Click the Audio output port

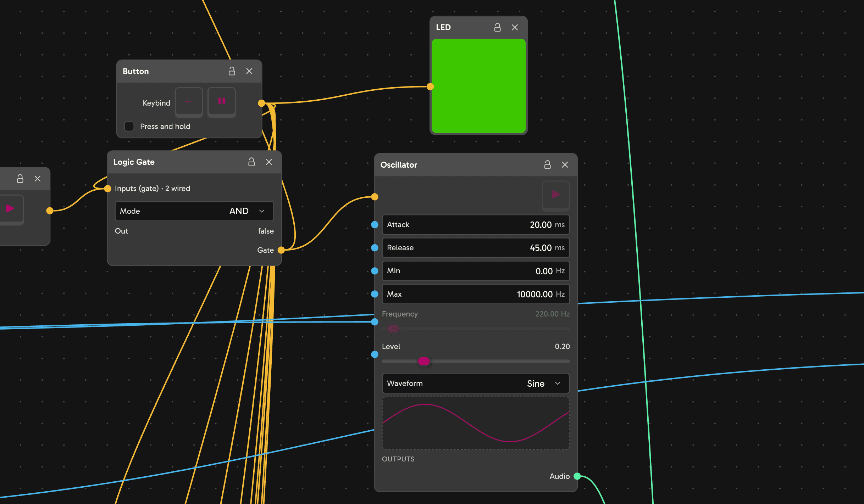pos(577,476)
